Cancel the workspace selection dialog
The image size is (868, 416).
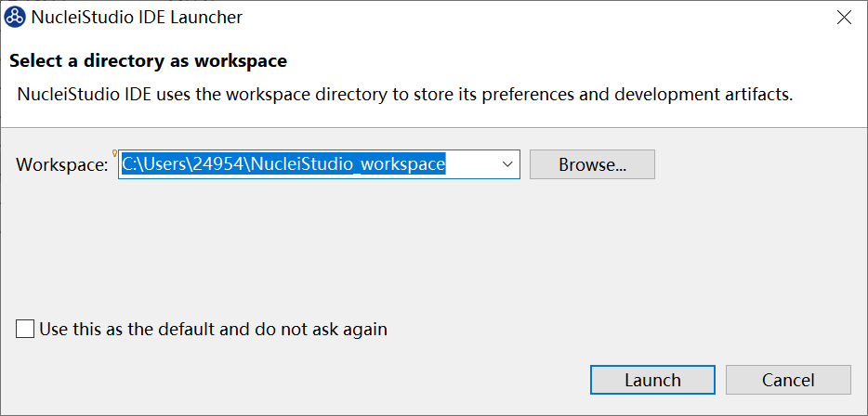tap(788, 380)
